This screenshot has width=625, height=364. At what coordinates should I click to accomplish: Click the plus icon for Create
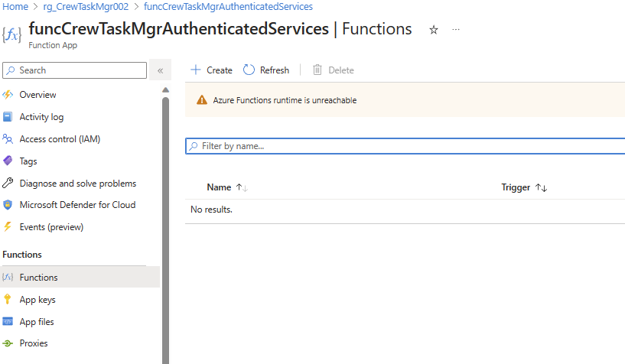tap(195, 70)
